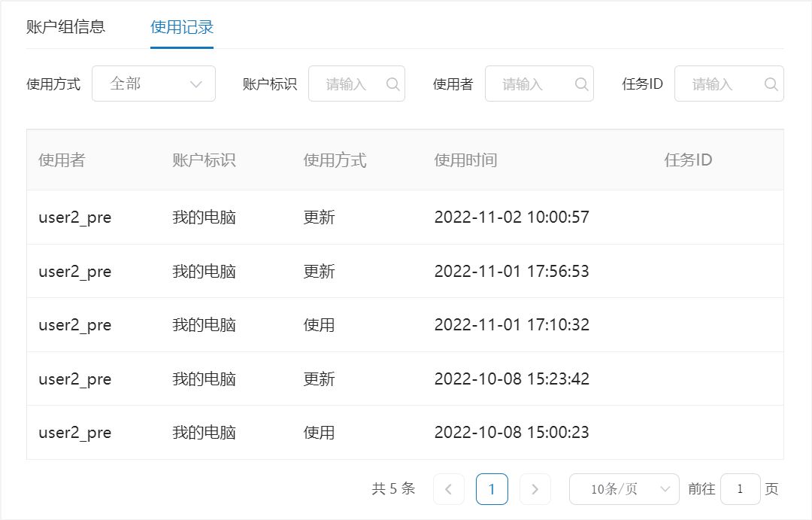Click the 使用时间 column header
Viewport: 812px width, 520px height.
coord(465,160)
